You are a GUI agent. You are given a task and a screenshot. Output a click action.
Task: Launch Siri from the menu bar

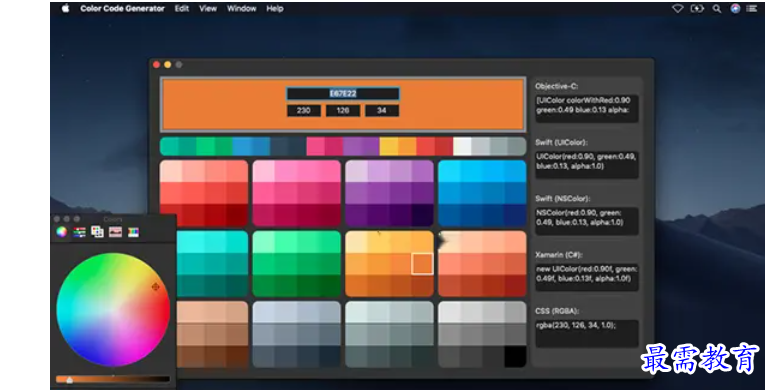735,8
